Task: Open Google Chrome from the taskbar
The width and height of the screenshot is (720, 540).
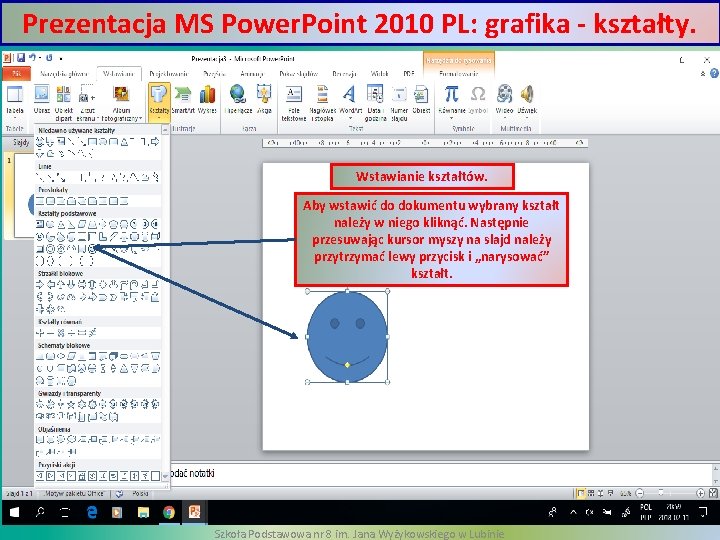Action: pos(169,512)
